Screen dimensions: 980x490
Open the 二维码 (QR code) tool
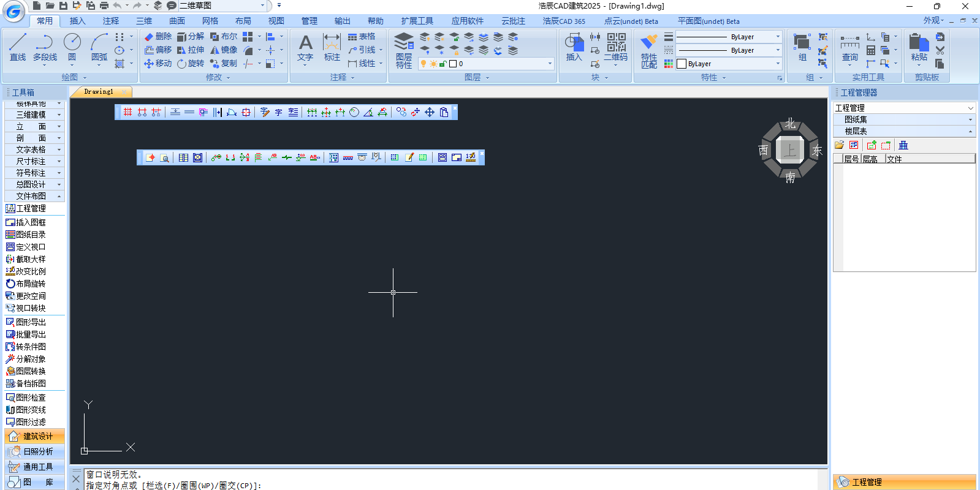coord(616,47)
